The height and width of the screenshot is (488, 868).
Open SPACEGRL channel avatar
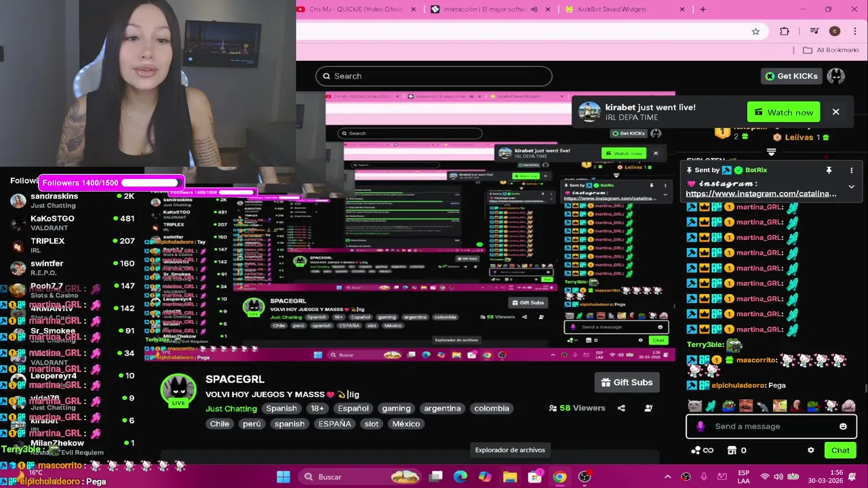178,391
